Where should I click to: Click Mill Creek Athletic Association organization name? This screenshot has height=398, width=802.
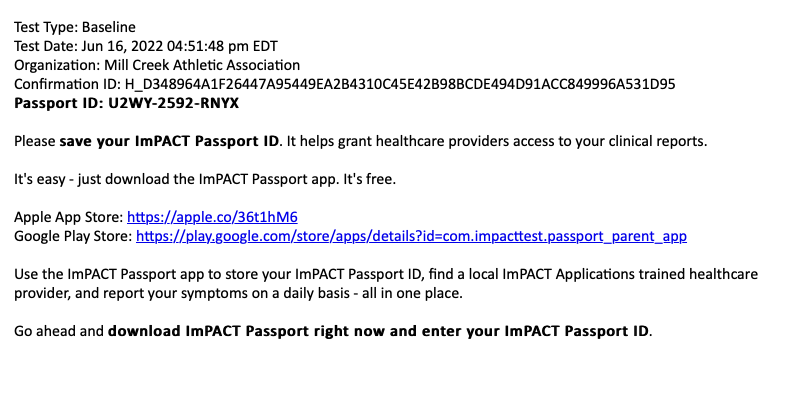pos(202,65)
